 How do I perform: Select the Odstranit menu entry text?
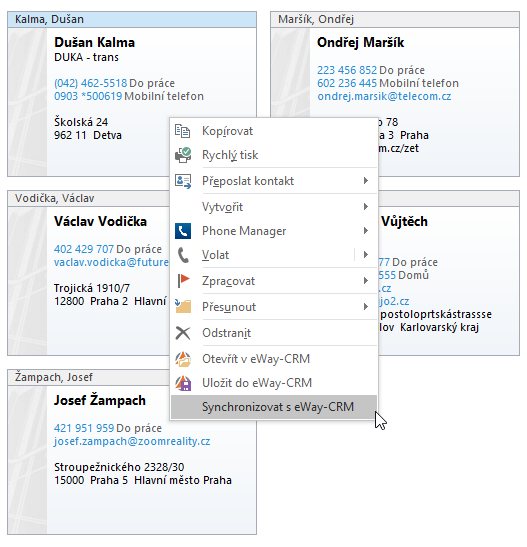tap(226, 333)
